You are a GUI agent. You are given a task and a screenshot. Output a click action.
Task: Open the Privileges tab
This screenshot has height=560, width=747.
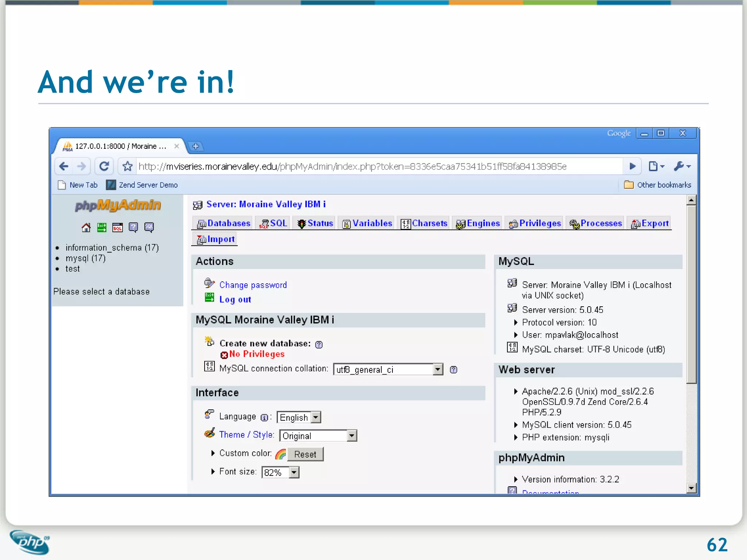[535, 223]
